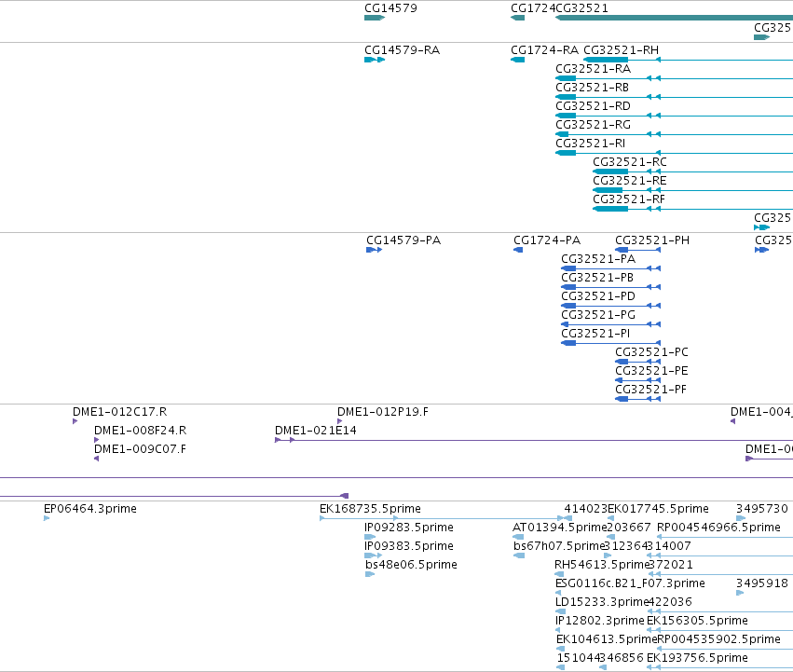Click the EK017745.5prime EST label
This screenshot has width=793, height=672.
658,509
